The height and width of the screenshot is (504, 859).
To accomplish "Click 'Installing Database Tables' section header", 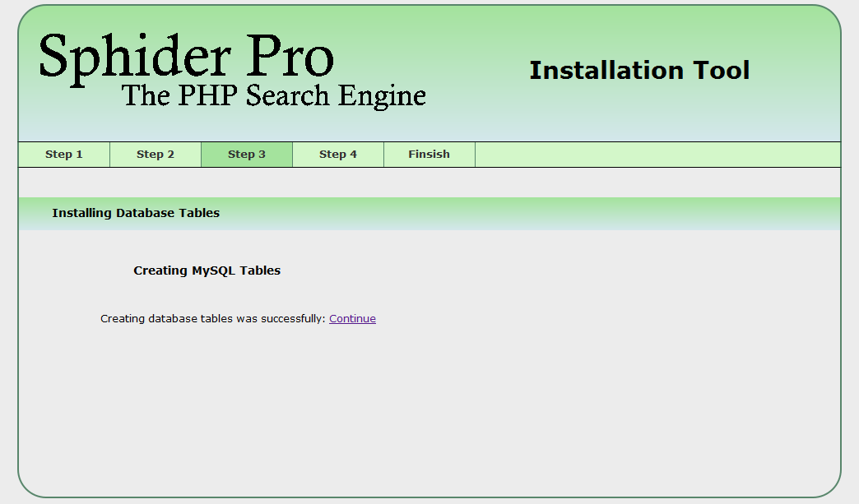I will 136,213.
